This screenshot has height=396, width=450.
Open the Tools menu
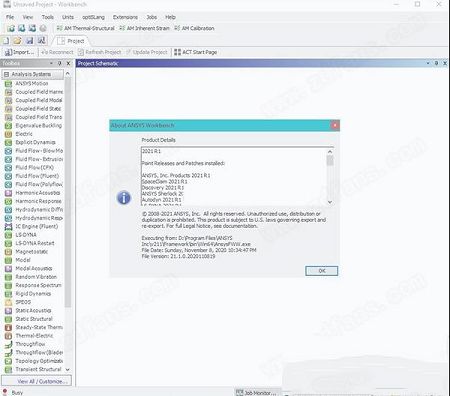[x=48, y=17]
